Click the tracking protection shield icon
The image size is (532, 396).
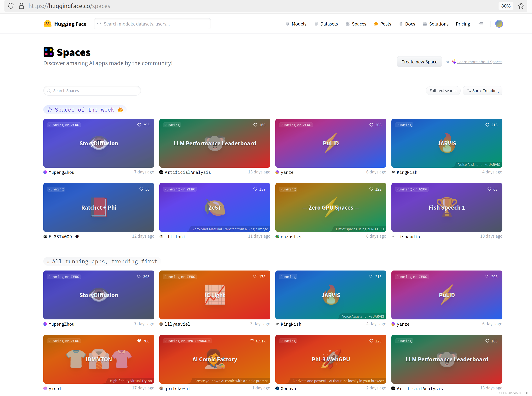point(11,6)
